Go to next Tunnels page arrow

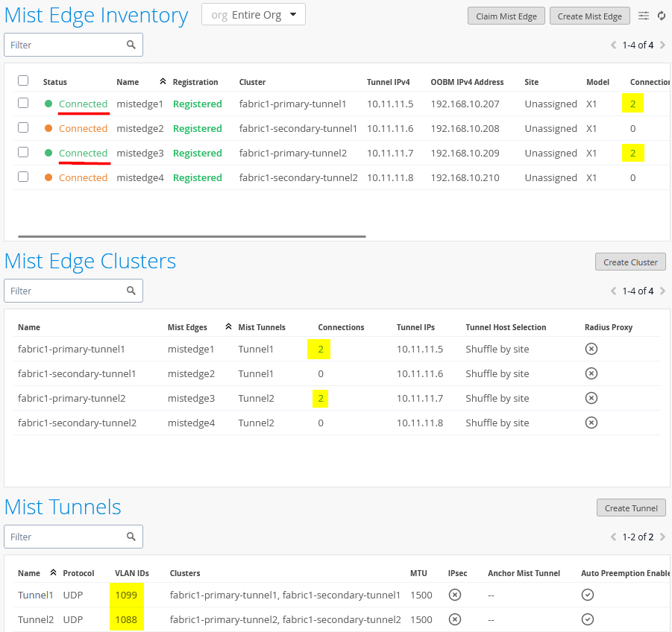(662, 537)
